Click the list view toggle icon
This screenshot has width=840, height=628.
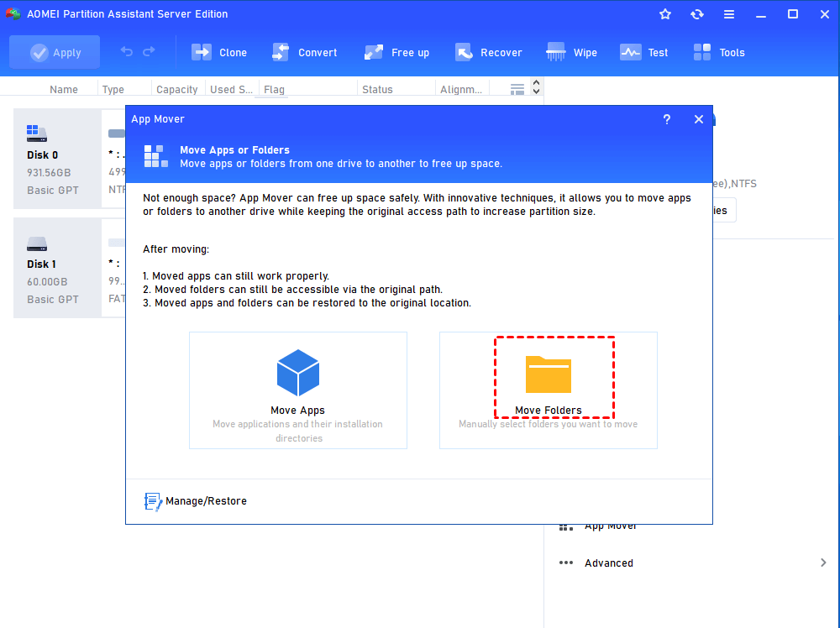[517, 89]
